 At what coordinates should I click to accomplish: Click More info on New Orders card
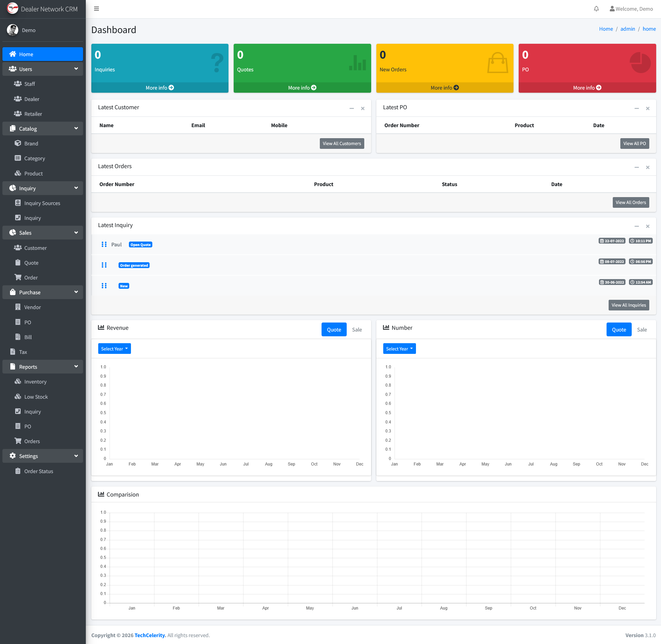tap(445, 88)
